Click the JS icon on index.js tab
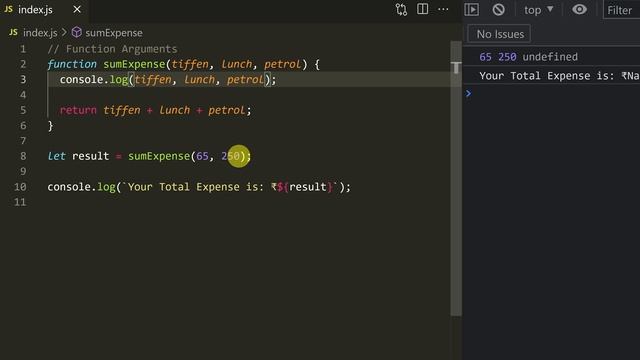The width and height of the screenshot is (640, 360). [8, 9]
